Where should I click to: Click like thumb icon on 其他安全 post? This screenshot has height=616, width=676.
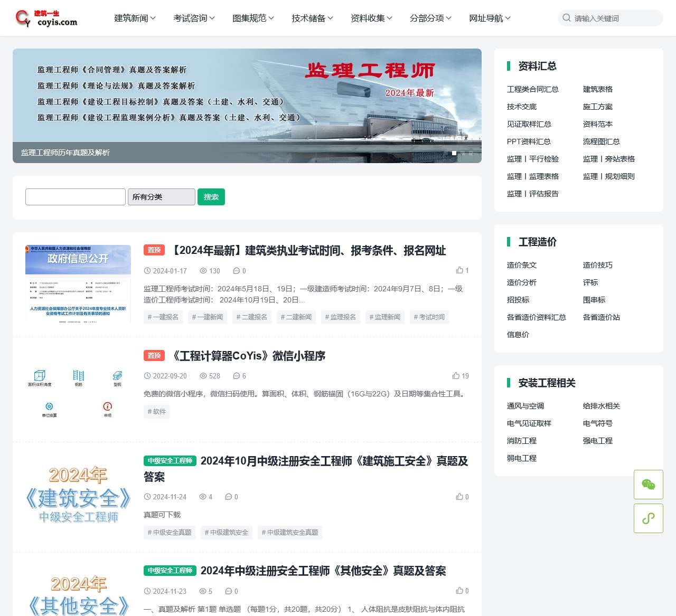459,591
